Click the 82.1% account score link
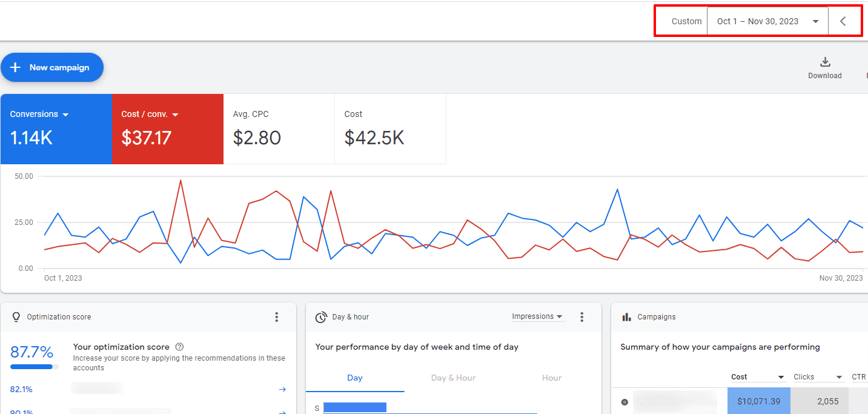Screen dimensions: 868x414 point(21,390)
